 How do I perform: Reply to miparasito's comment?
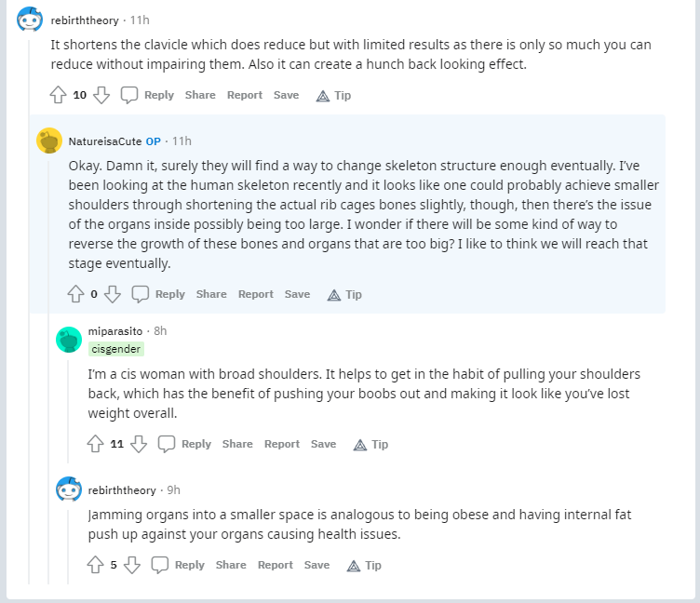[x=185, y=444]
